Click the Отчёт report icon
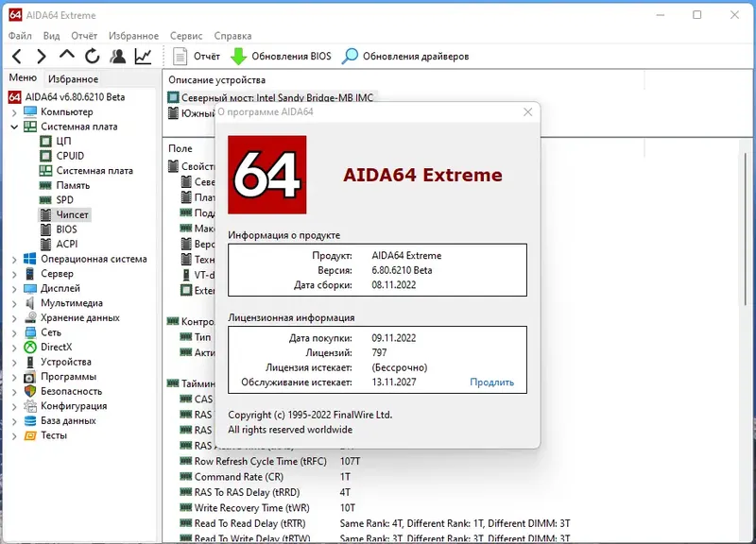The image size is (756, 544). pos(180,57)
